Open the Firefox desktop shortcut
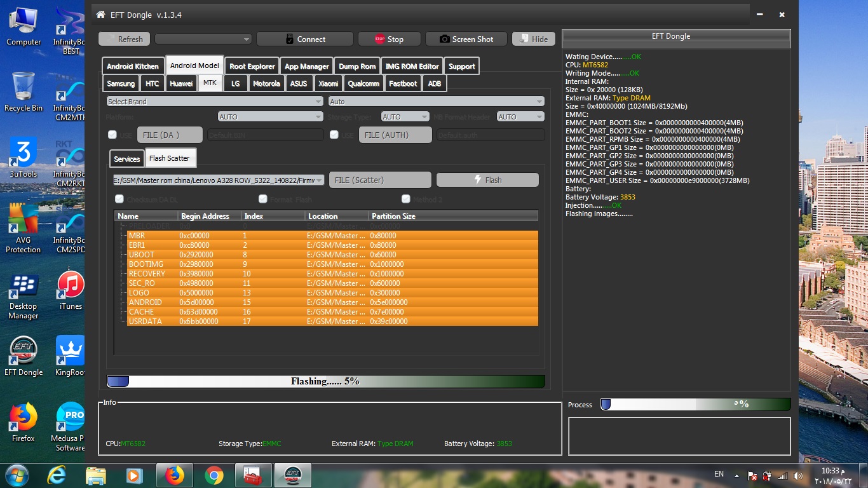868x488 pixels. (x=24, y=422)
